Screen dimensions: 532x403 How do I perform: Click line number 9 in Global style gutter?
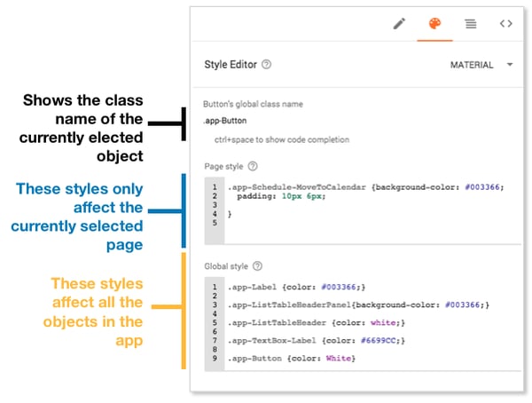click(x=215, y=358)
